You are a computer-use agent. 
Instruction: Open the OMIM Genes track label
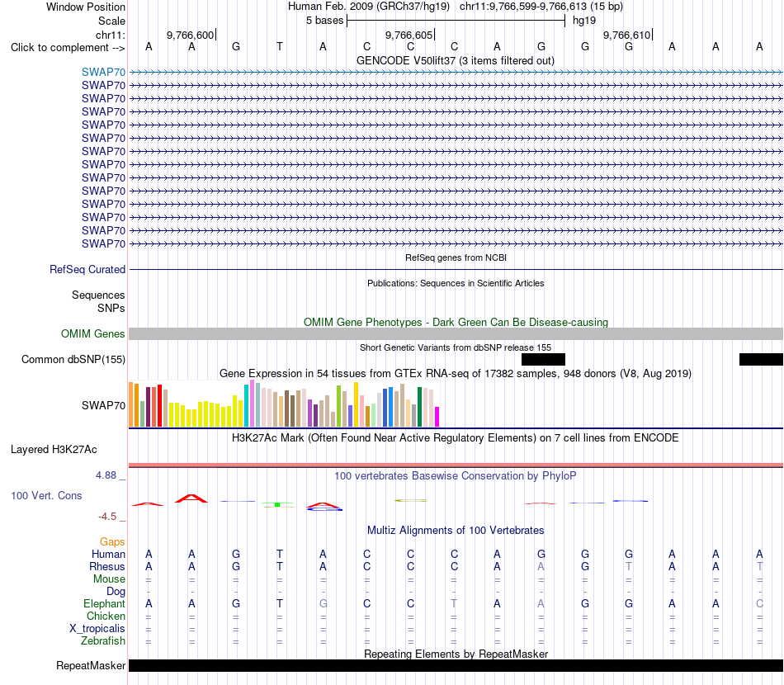(x=92, y=333)
